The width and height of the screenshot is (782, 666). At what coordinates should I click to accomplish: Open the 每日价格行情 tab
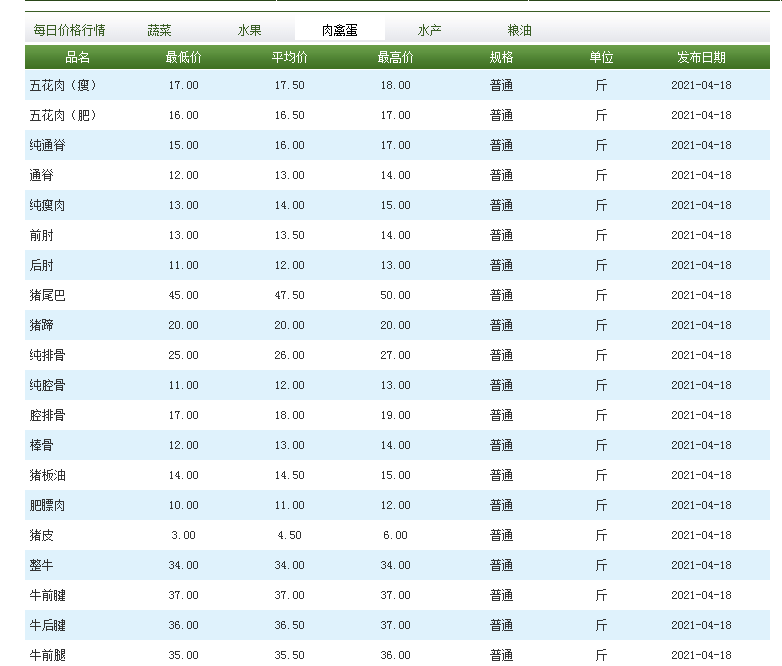pyautogui.click(x=69, y=30)
